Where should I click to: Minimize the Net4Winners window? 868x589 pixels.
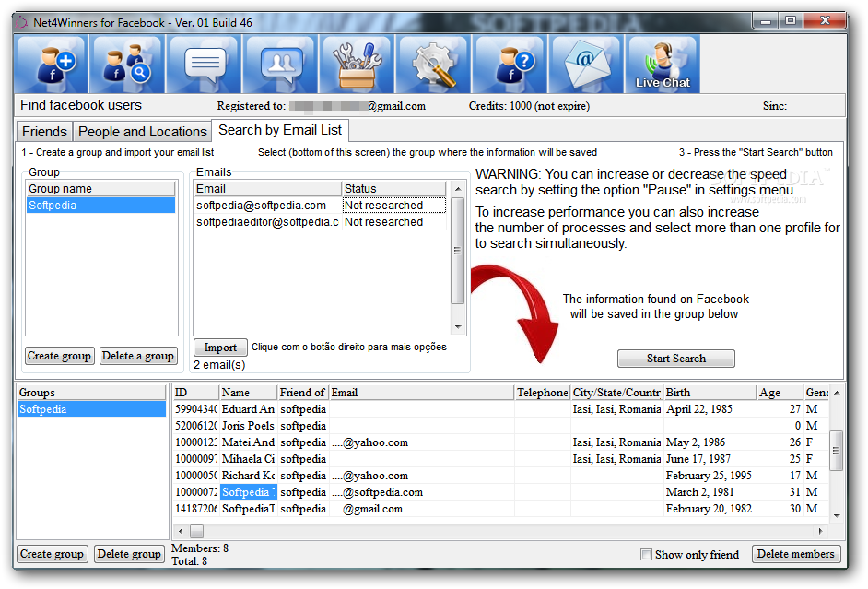pyautogui.click(x=766, y=21)
